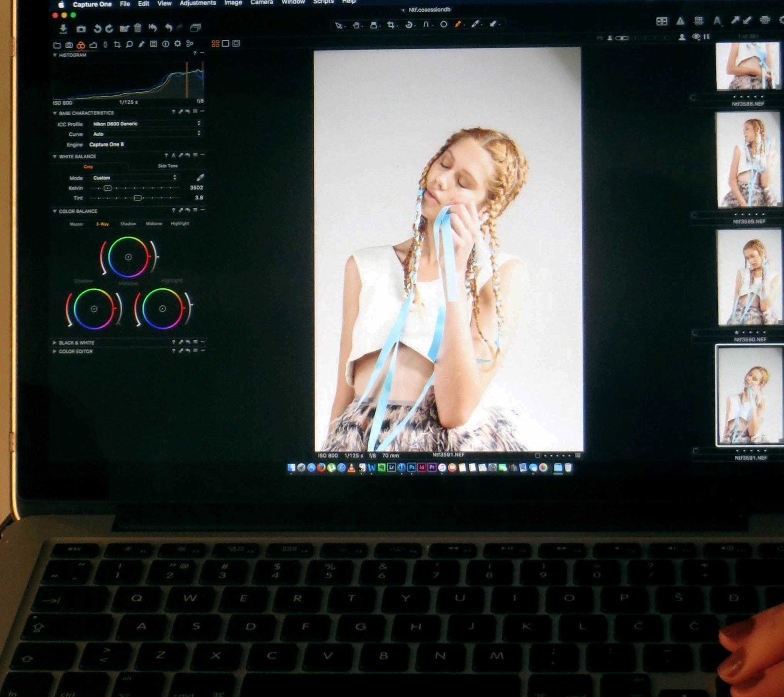Click the camera Capture icon
784x697 pixels.
click(x=81, y=29)
